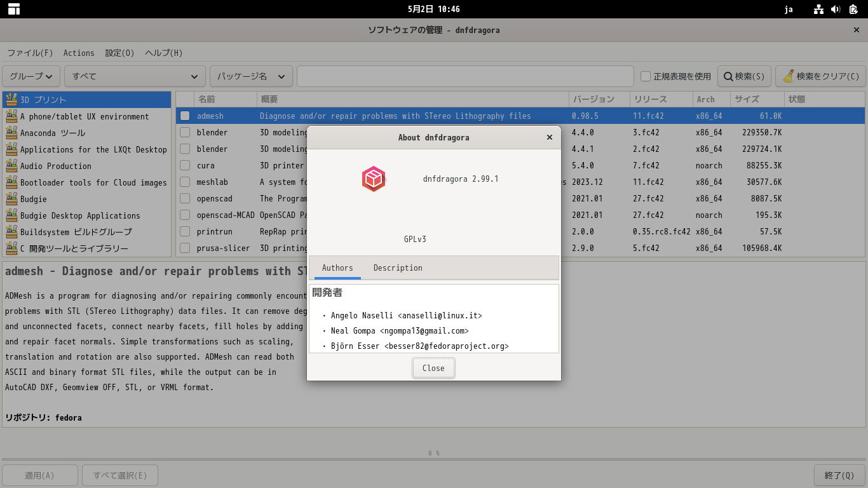Viewport: 868px width, 488px height.
Task: Sort packages by the リリース column header
Action: tap(661, 99)
